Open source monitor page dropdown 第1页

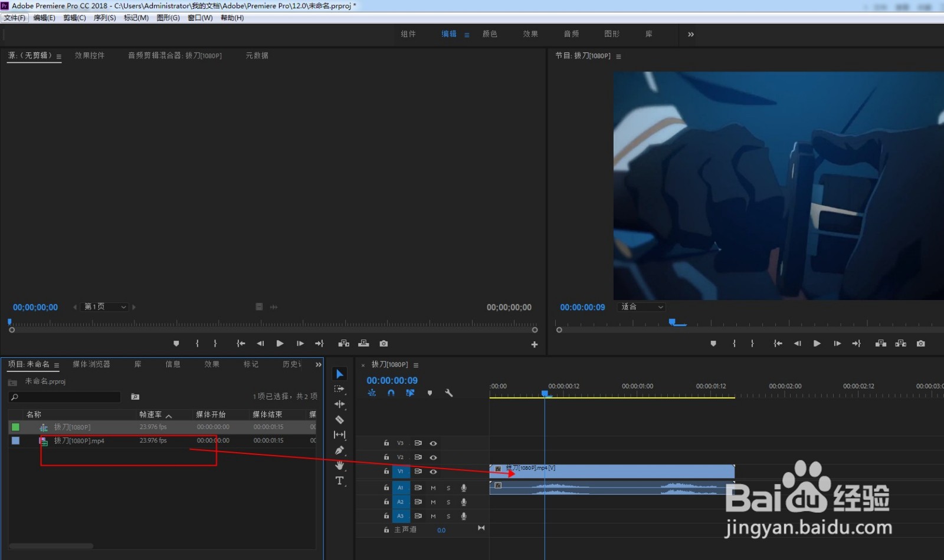(x=106, y=307)
